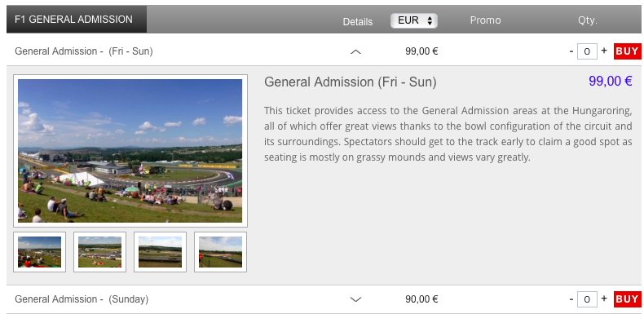Click the Promo column header

[486, 20]
